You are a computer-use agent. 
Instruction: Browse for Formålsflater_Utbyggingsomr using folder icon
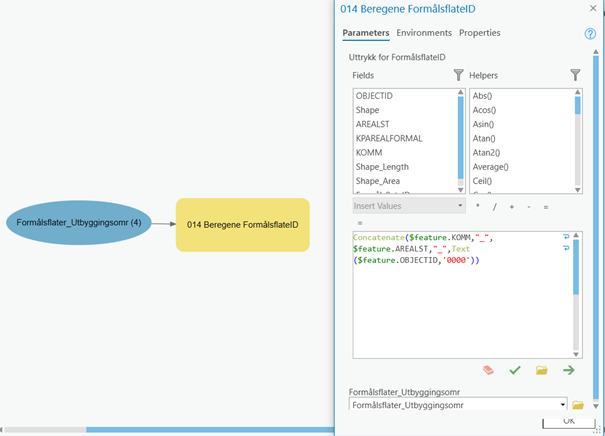tap(577, 405)
